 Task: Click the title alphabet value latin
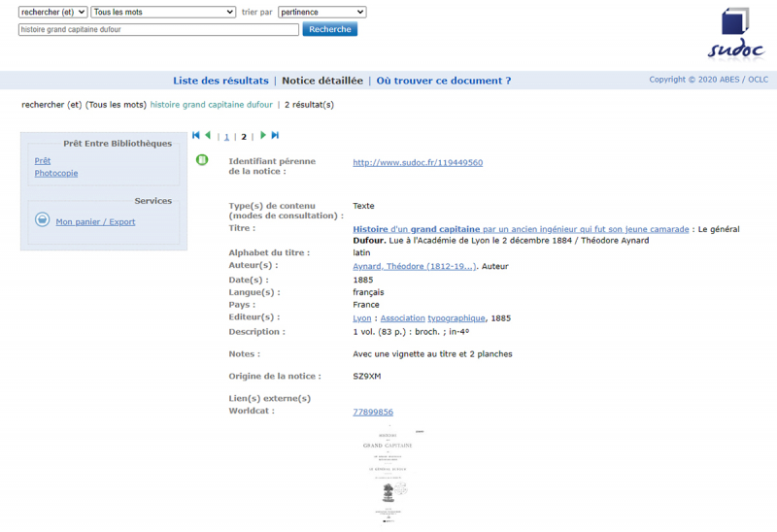pos(361,252)
